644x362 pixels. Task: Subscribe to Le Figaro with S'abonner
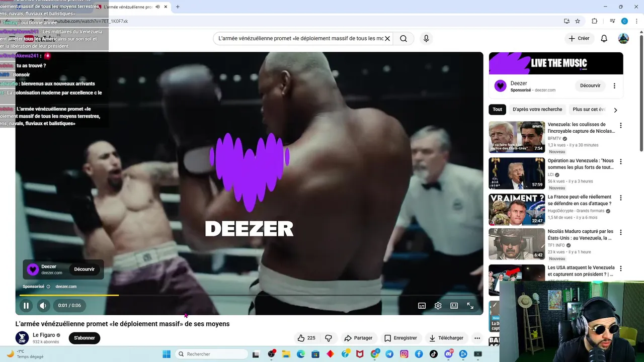pyautogui.click(x=85, y=338)
